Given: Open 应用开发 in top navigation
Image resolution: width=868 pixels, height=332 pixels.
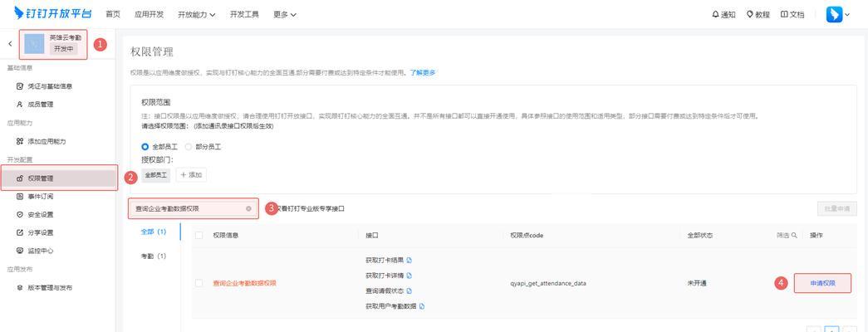Looking at the screenshot, I should point(149,14).
